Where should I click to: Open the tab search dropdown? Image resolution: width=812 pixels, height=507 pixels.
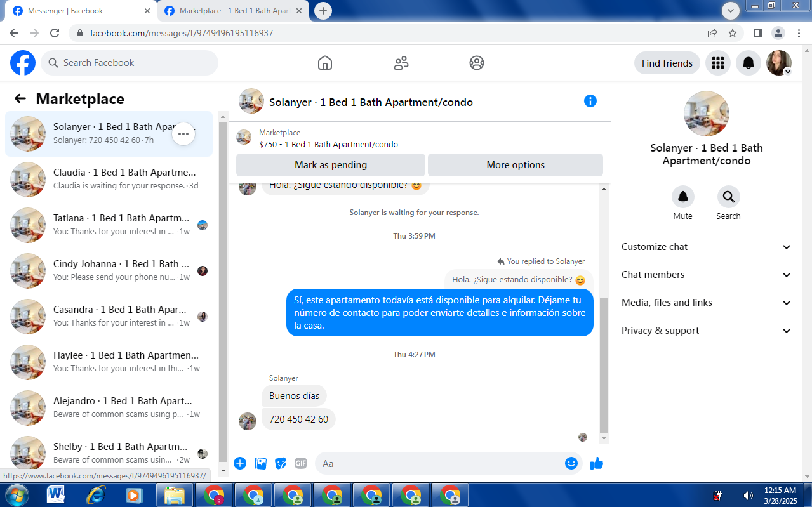coord(731,10)
